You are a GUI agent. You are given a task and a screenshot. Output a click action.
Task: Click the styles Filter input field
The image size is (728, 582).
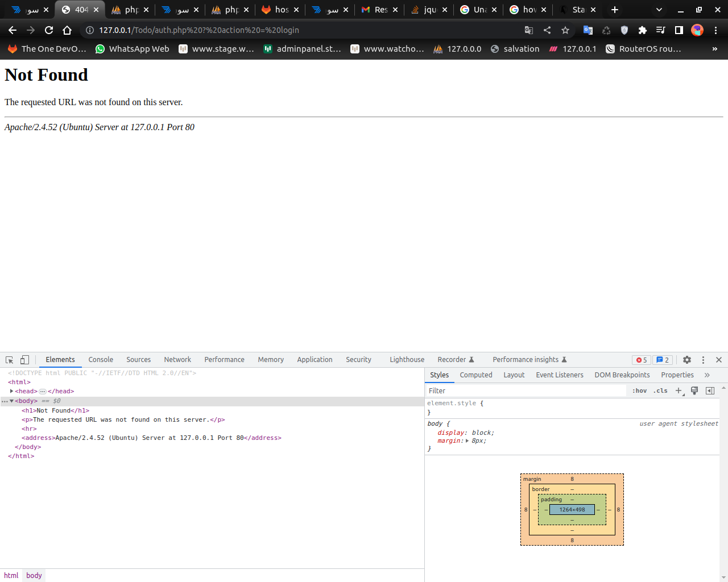(526, 390)
